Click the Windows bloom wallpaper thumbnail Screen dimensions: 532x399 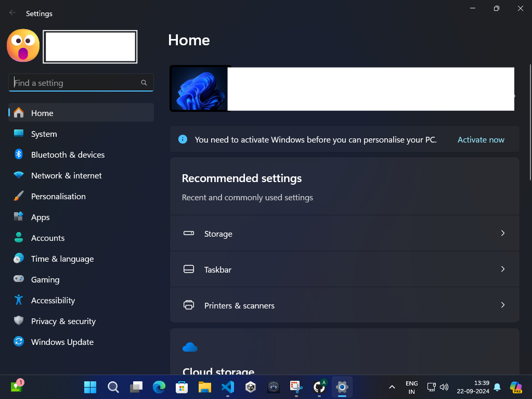coord(199,88)
